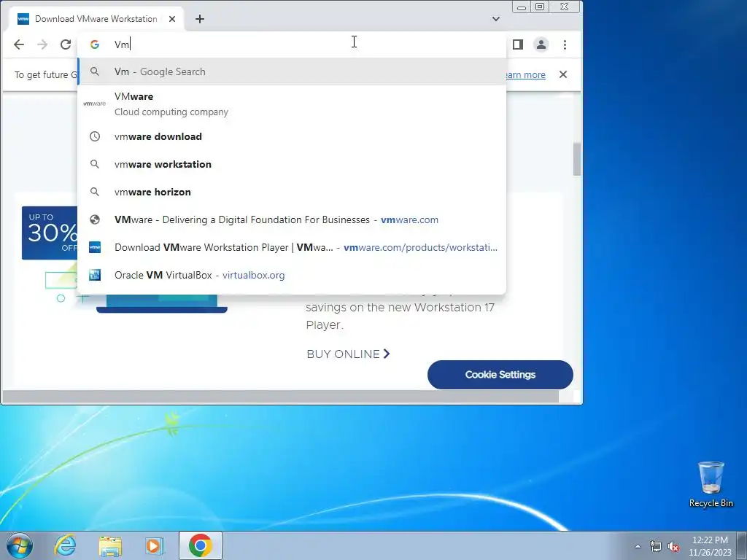Go back using the browser back arrow
Viewport: 747px width, 560px height.
pyautogui.click(x=19, y=44)
